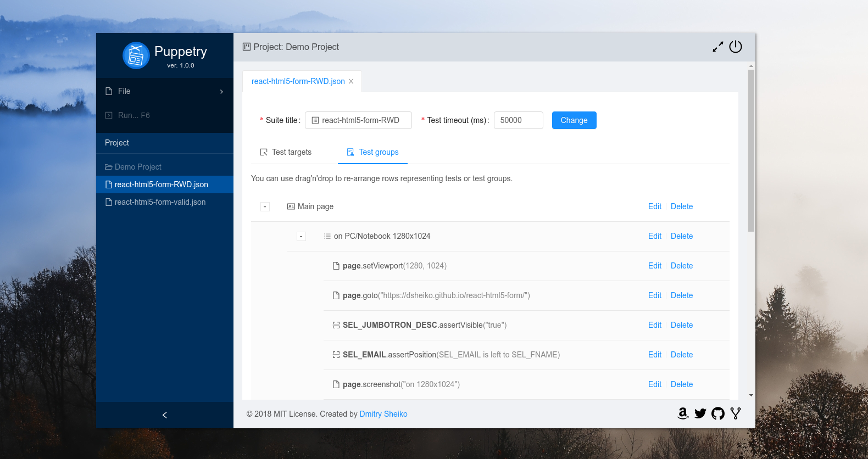Edit the page.setViewport command

click(655, 266)
